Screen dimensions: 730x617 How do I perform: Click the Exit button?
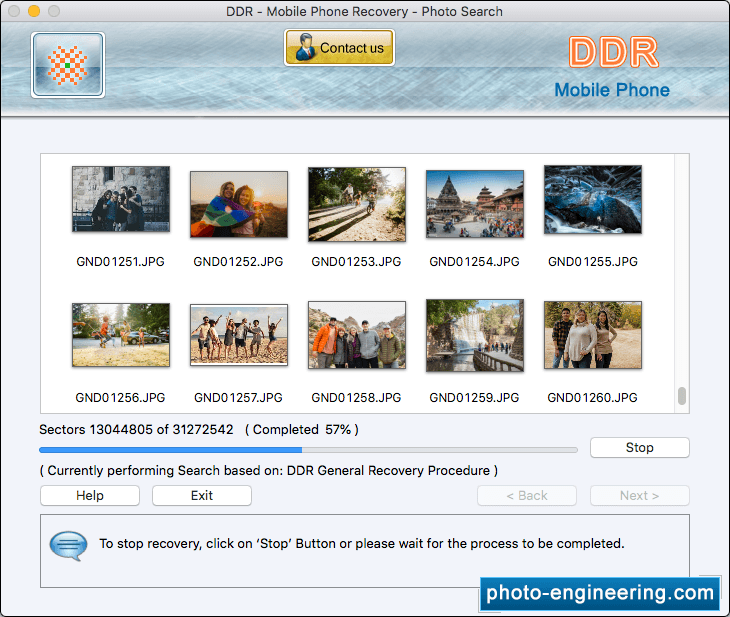[202, 495]
